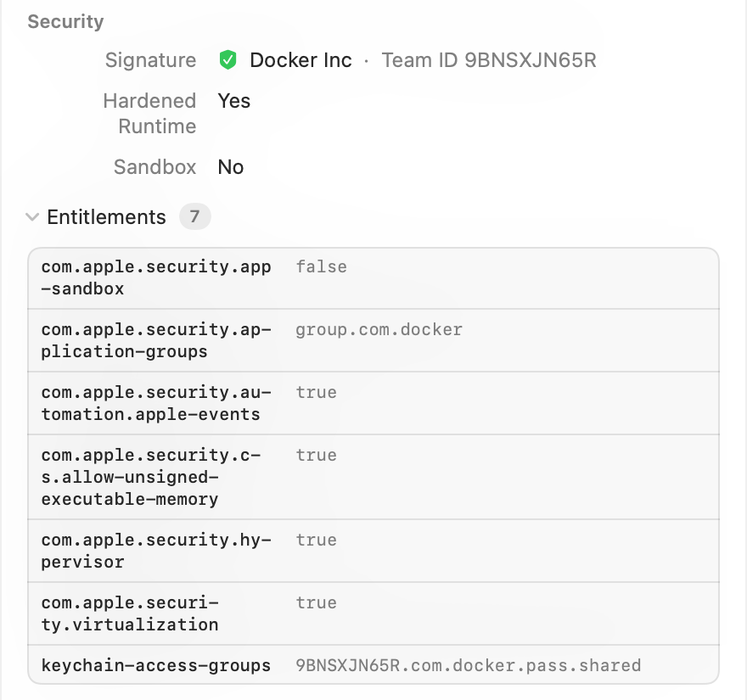Viewport: 747px width, 700px height.
Task: Select Team ID 9BNSXJN65R text
Action: 489,60
